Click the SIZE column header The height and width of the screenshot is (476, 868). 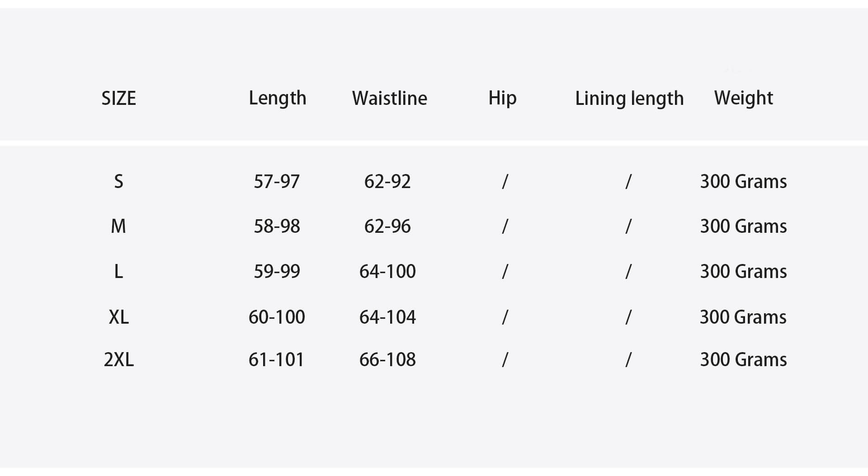[x=118, y=98]
